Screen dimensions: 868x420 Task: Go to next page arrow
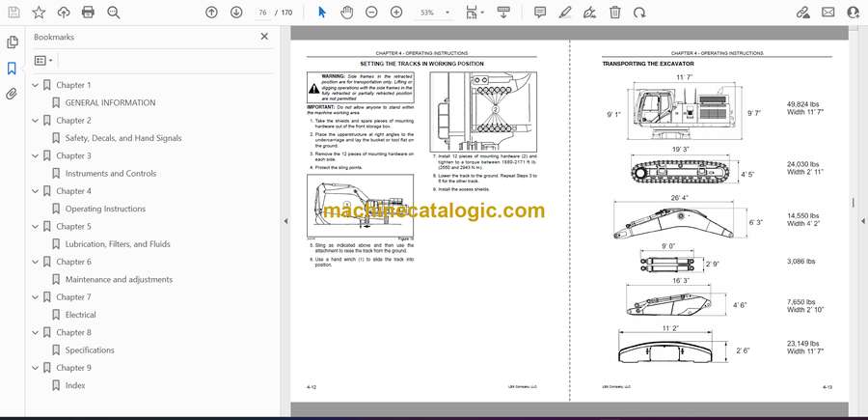pos(236,13)
